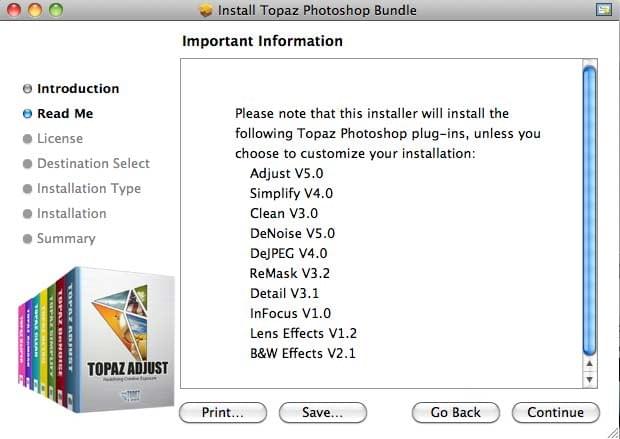Viewport: 620px width, 439px height.
Task: Click the License step bullet
Action: pos(27,139)
